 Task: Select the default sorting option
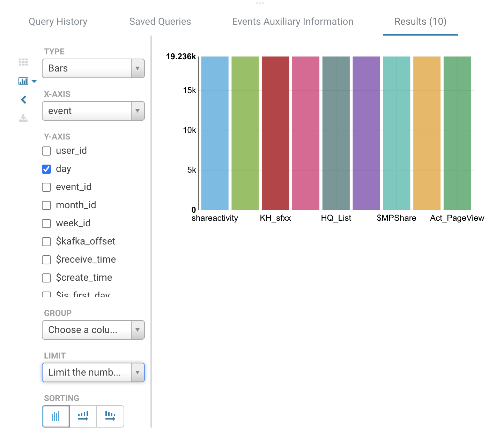pyautogui.click(x=55, y=416)
